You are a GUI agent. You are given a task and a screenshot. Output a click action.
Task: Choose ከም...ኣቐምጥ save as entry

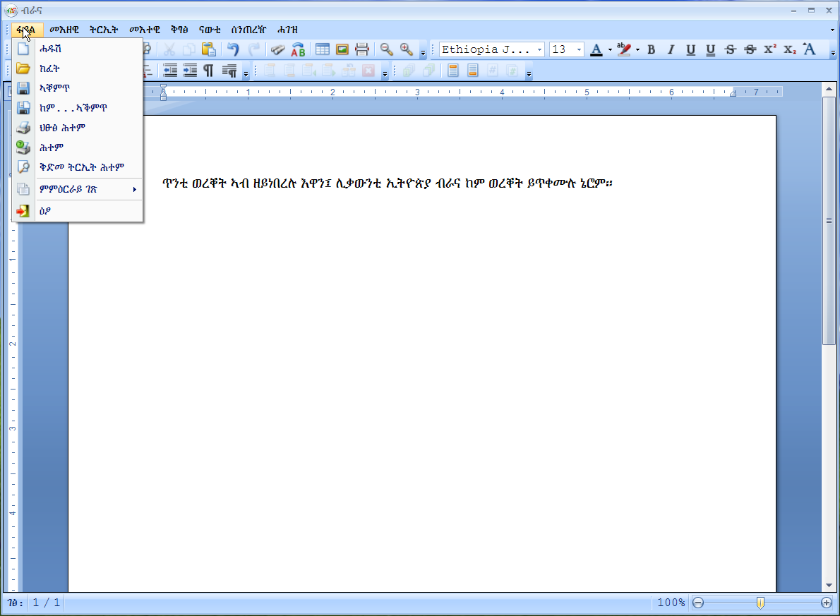pos(78,108)
